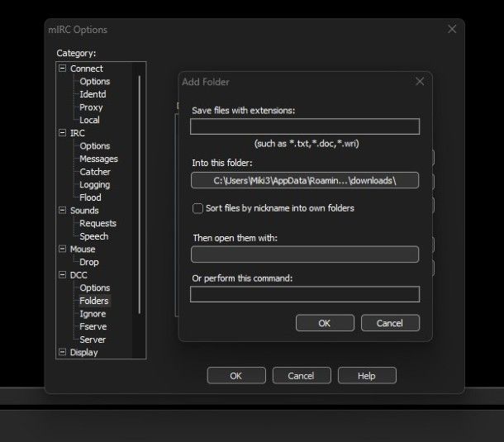Select Catcher in category tree
This screenshot has width=504, height=442.
(x=95, y=172)
